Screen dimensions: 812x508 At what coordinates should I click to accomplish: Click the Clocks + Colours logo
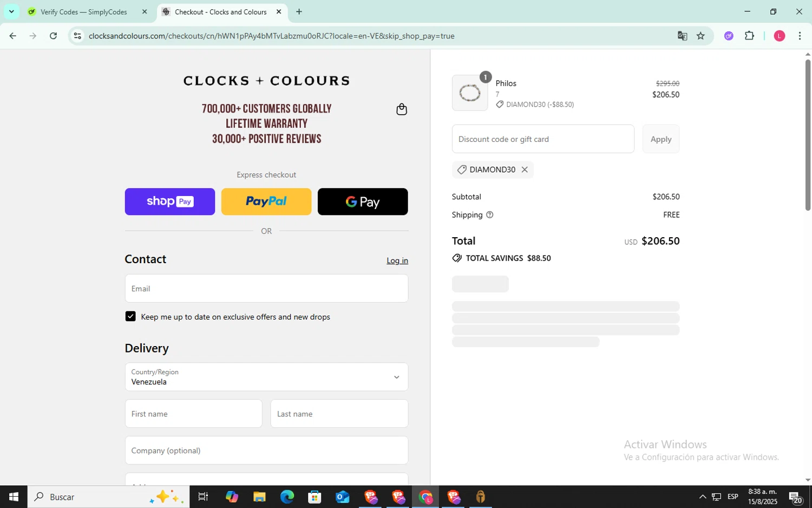click(x=266, y=81)
